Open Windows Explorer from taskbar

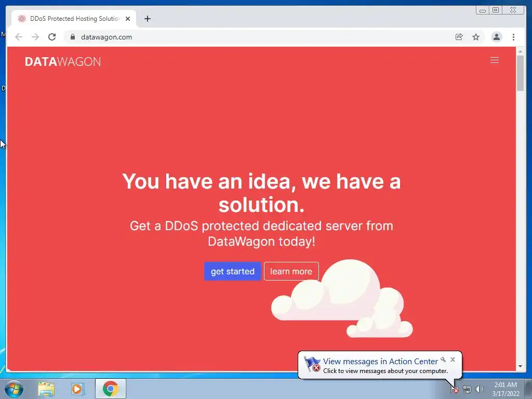click(x=46, y=389)
